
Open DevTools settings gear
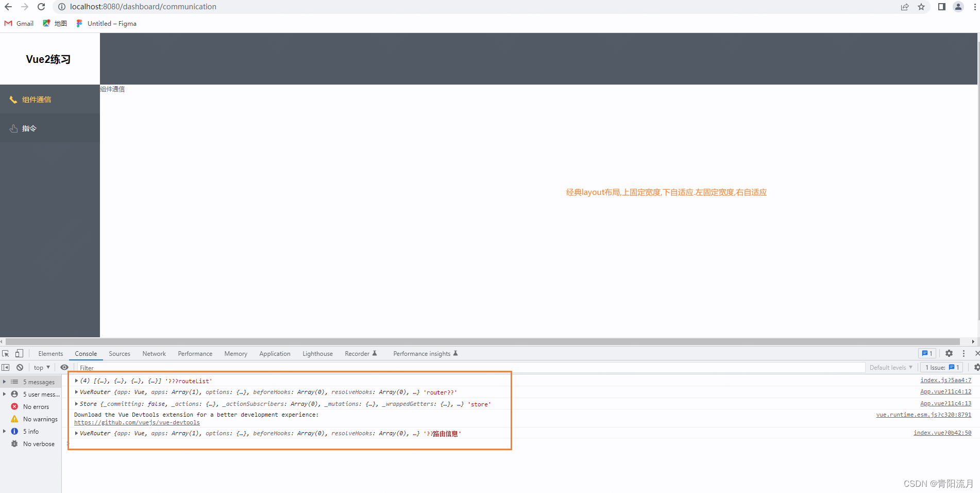pos(949,353)
